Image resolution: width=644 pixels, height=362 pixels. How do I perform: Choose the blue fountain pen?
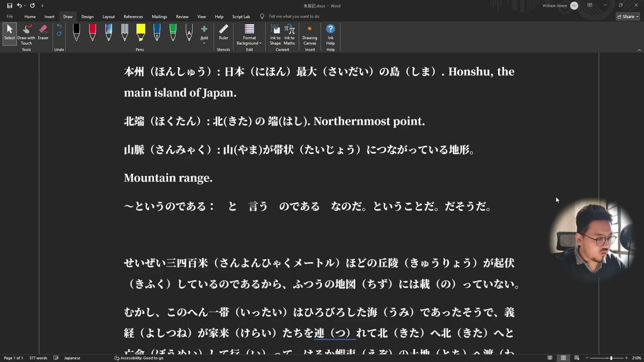(x=157, y=33)
